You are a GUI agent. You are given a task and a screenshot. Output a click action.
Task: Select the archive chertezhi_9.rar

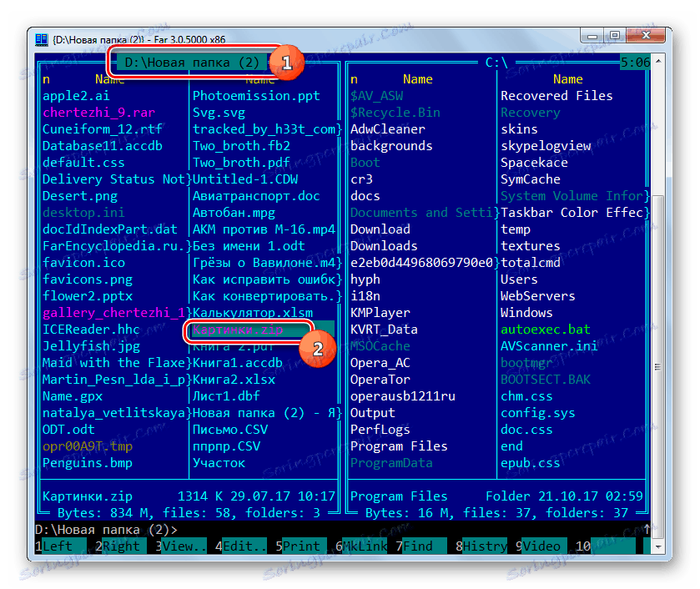pyautogui.click(x=98, y=113)
